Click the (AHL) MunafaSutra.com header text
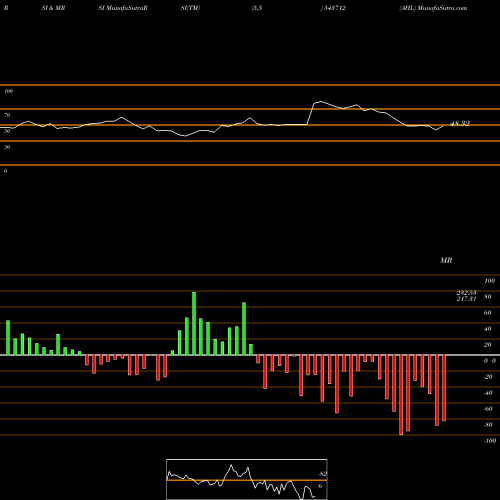This screenshot has width=500, height=500. [x=433, y=8]
